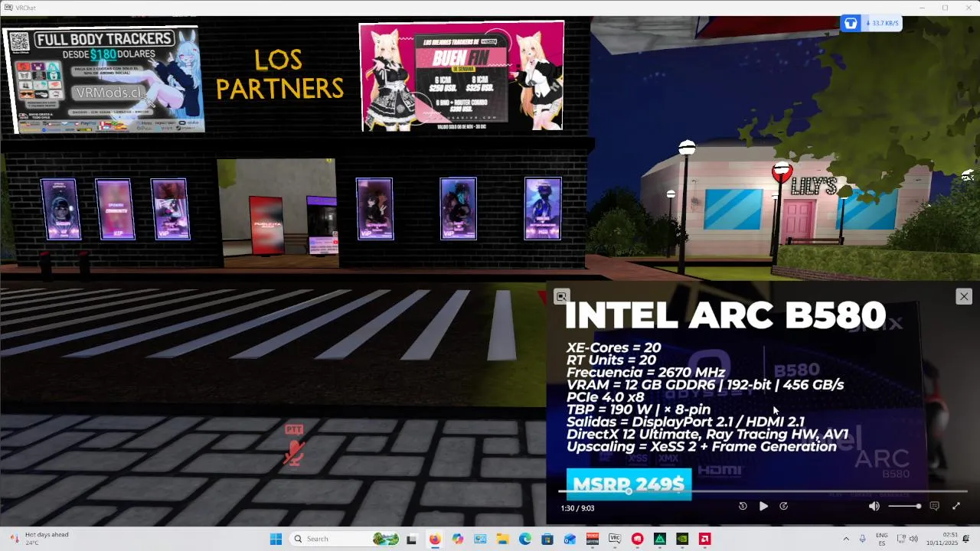Image resolution: width=980 pixels, height=551 pixels.
Task: Rewind the video a few seconds
Action: tap(743, 506)
